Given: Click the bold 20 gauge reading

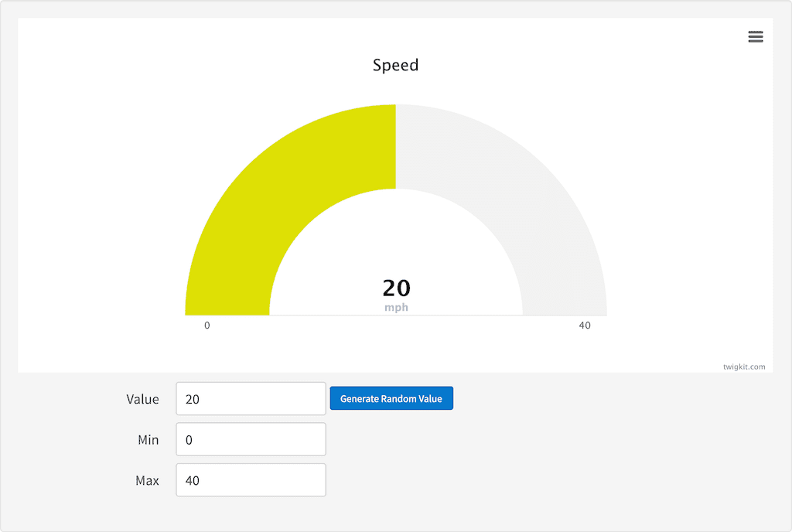Looking at the screenshot, I should click(396, 288).
